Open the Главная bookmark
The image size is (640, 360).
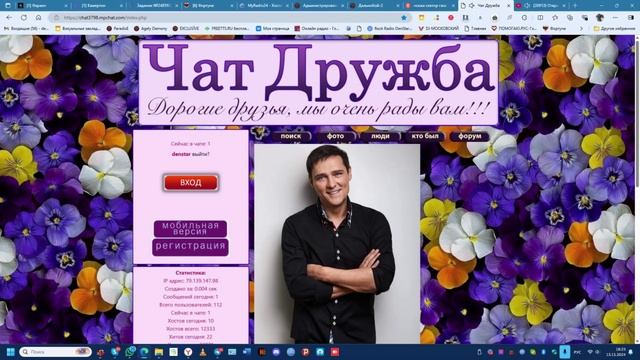coord(476,29)
